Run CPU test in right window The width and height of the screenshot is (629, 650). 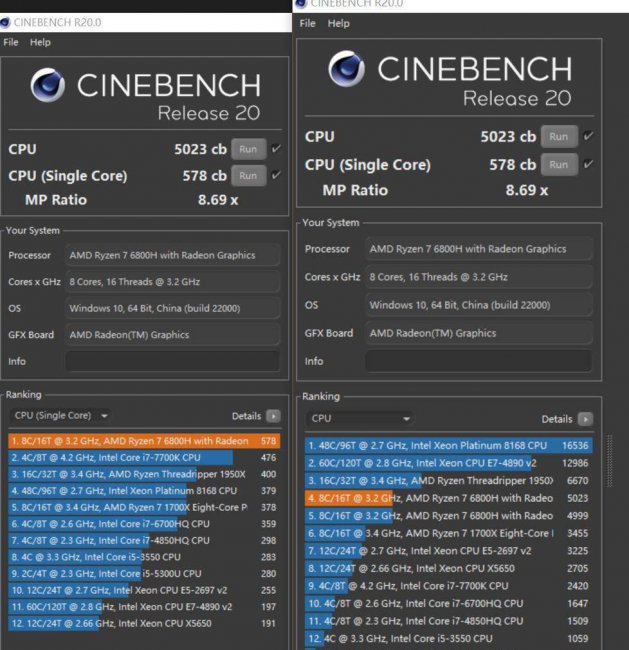point(559,136)
